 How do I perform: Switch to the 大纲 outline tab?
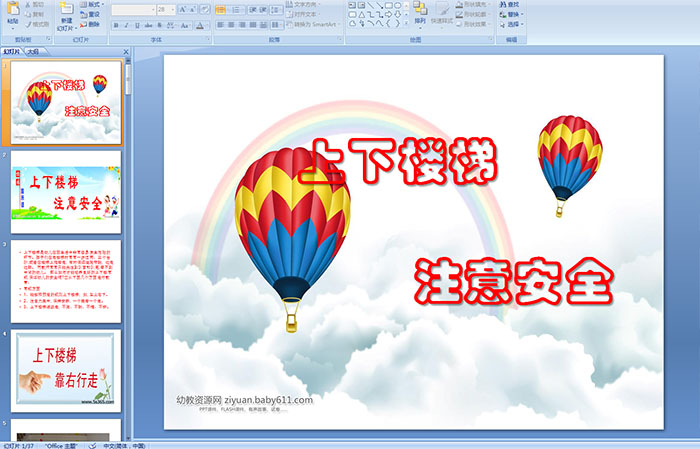click(x=33, y=52)
